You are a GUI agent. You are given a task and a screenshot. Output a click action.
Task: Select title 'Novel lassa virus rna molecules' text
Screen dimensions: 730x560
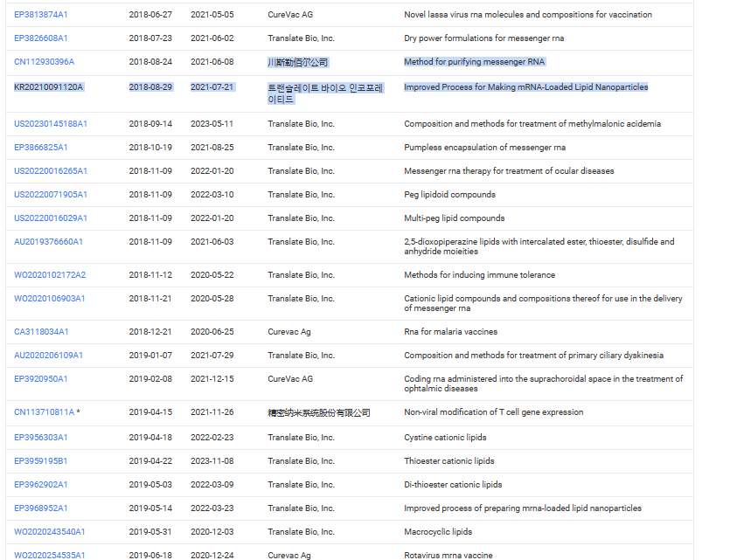[528, 15]
